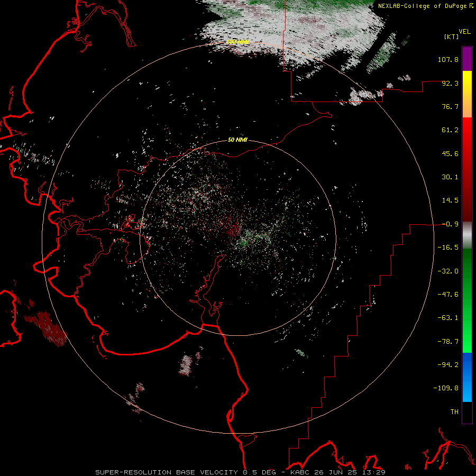Select the 92.3 velocity scale value
Screen dimensions: 476x476
point(450,83)
